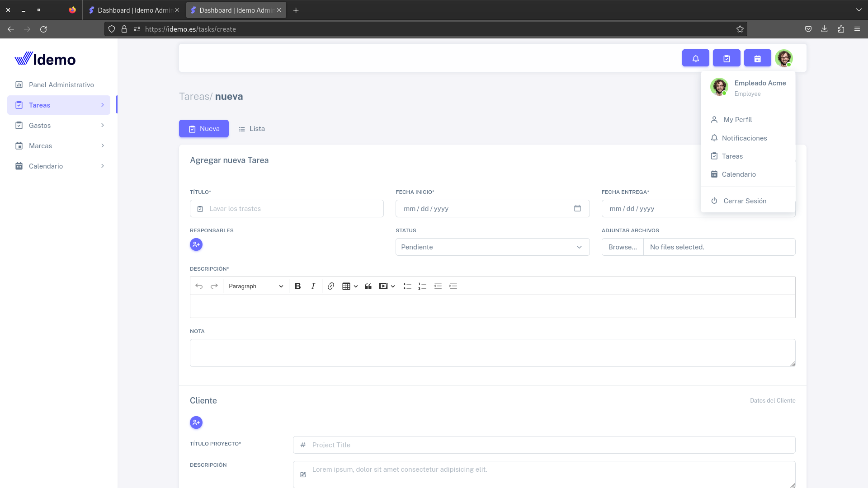Click the notifications bell button in header
This screenshot has height=488, width=868.
695,58
